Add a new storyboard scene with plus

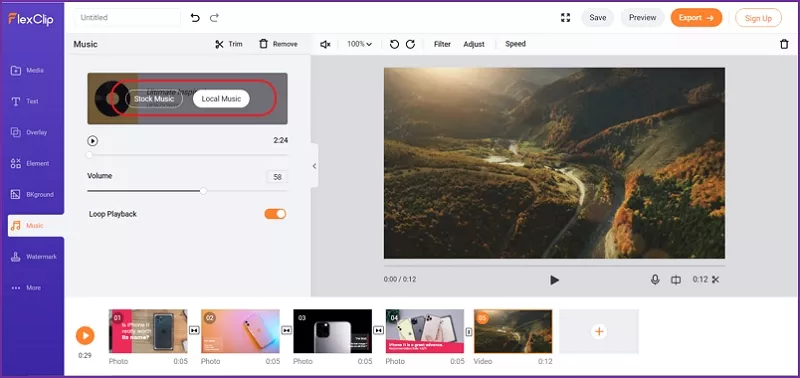(599, 331)
